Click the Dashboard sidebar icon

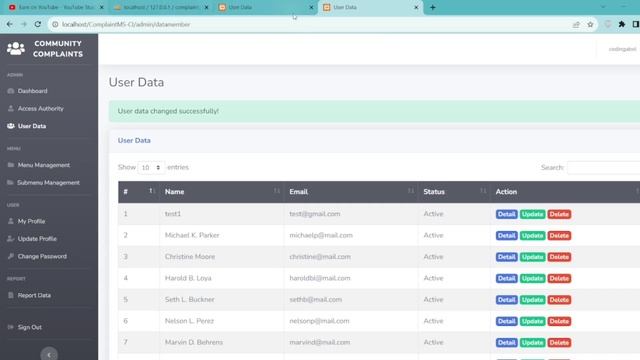tap(11, 91)
